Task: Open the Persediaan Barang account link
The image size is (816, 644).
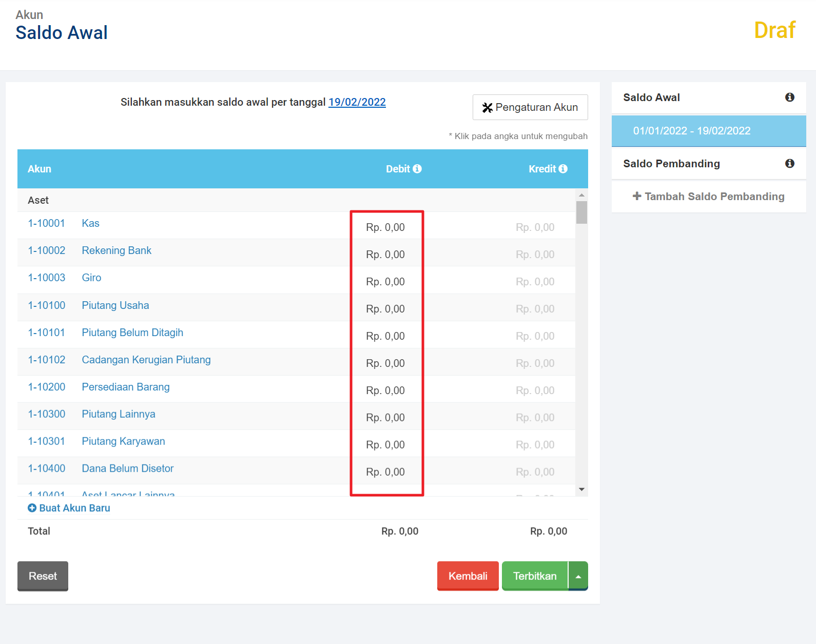Action: point(126,387)
